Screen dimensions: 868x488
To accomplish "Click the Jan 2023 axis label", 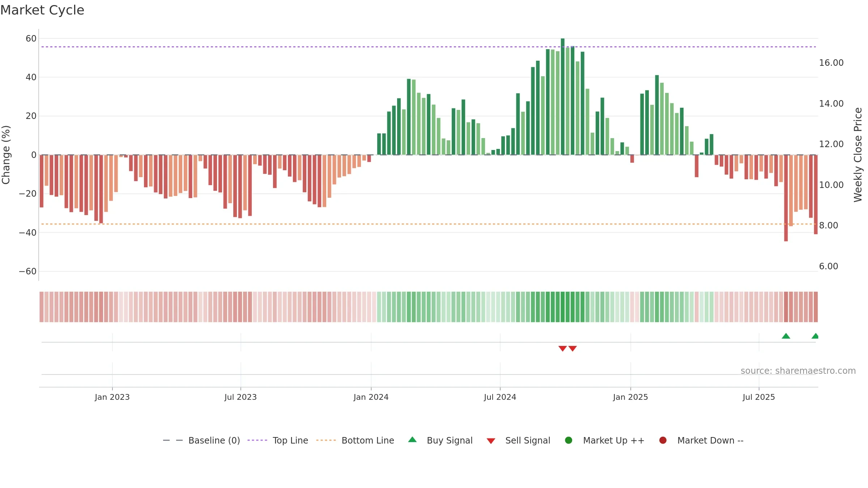I will coord(112,397).
